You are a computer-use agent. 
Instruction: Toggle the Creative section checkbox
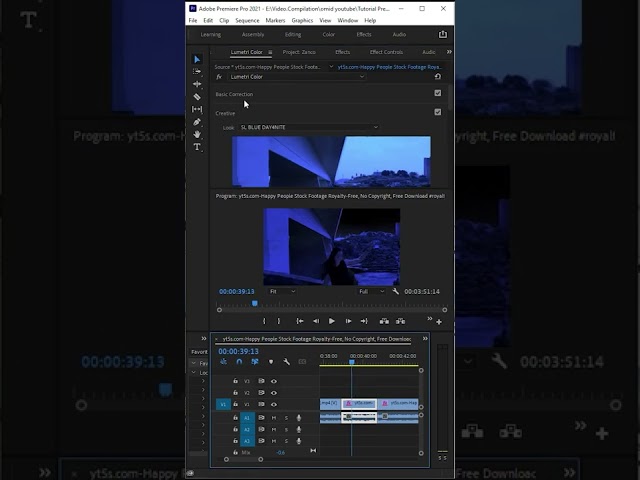pyautogui.click(x=438, y=112)
